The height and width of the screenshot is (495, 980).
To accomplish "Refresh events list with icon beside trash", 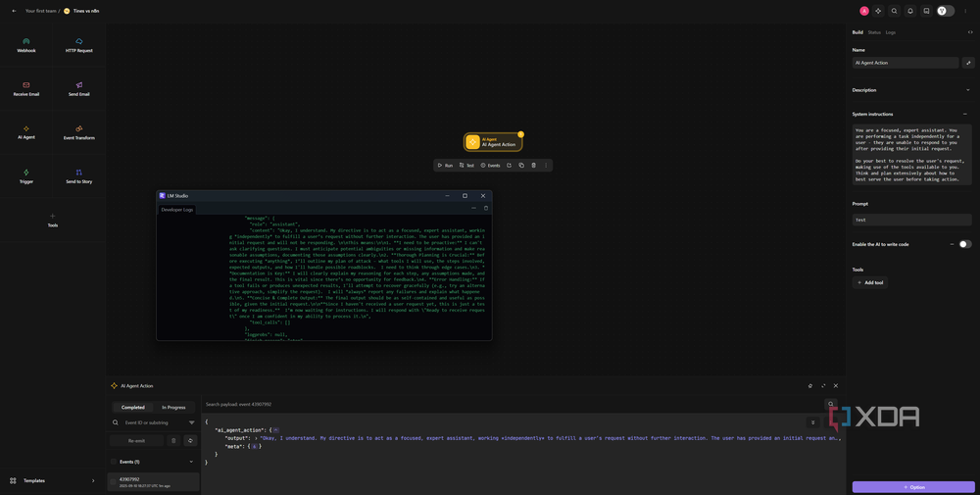I will (191, 441).
